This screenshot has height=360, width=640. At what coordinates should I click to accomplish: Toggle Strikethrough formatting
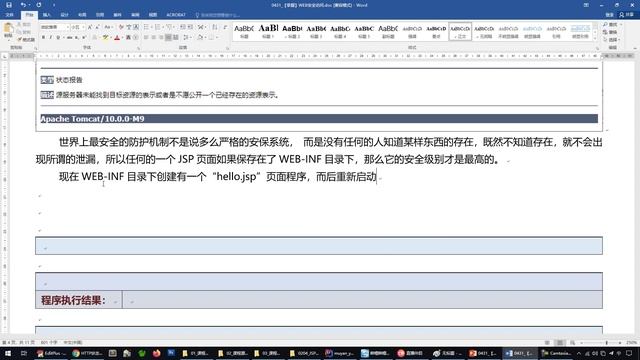point(69,38)
